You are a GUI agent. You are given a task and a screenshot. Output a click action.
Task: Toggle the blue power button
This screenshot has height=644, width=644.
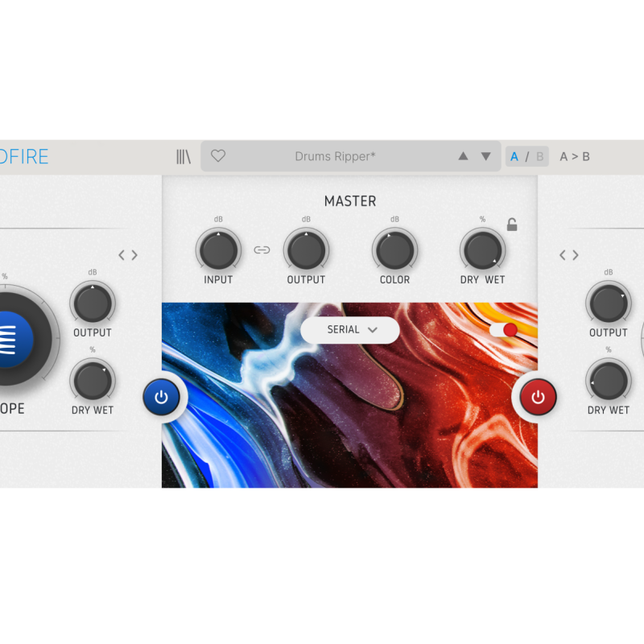pyautogui.click(x=161, y=397)
